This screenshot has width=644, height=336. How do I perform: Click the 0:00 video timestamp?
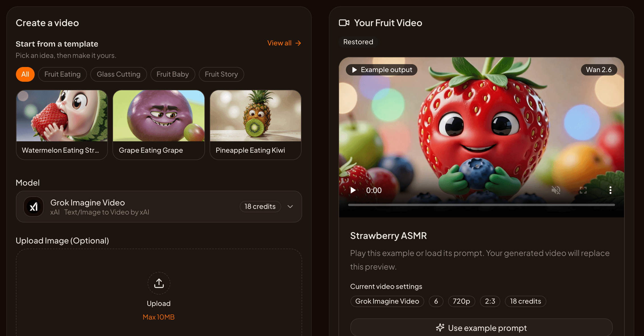tap(374, 190)
